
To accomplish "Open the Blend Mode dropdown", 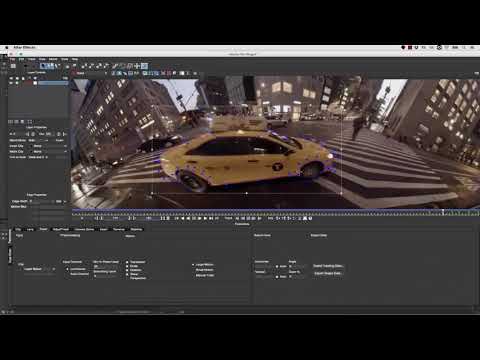I will 38,140.
